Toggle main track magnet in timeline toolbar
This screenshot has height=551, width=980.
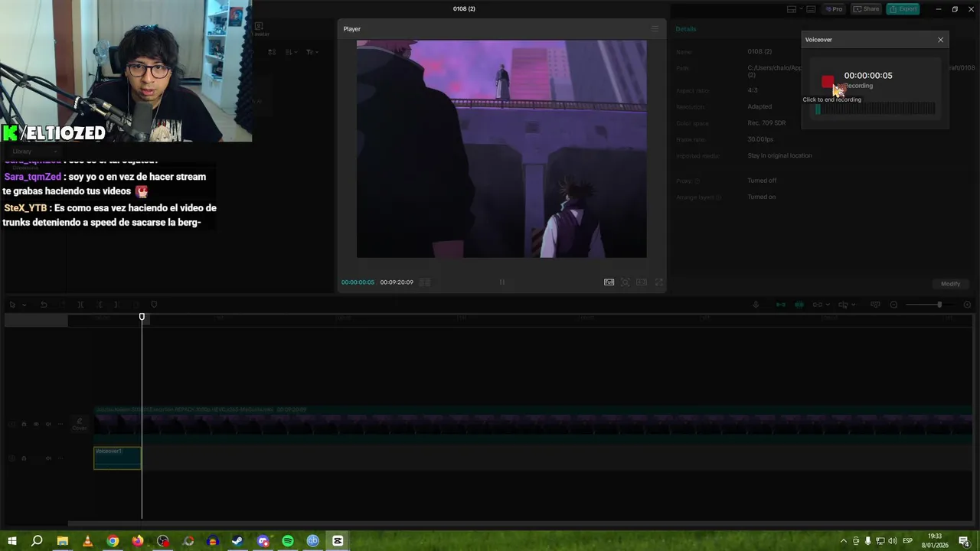coord(780,305)
